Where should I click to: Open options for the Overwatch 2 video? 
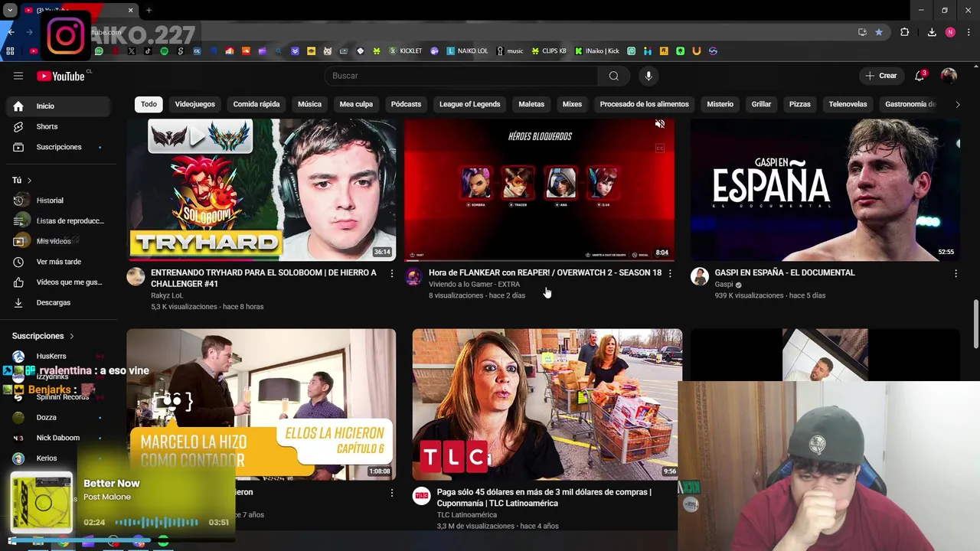tap(670, 273)
